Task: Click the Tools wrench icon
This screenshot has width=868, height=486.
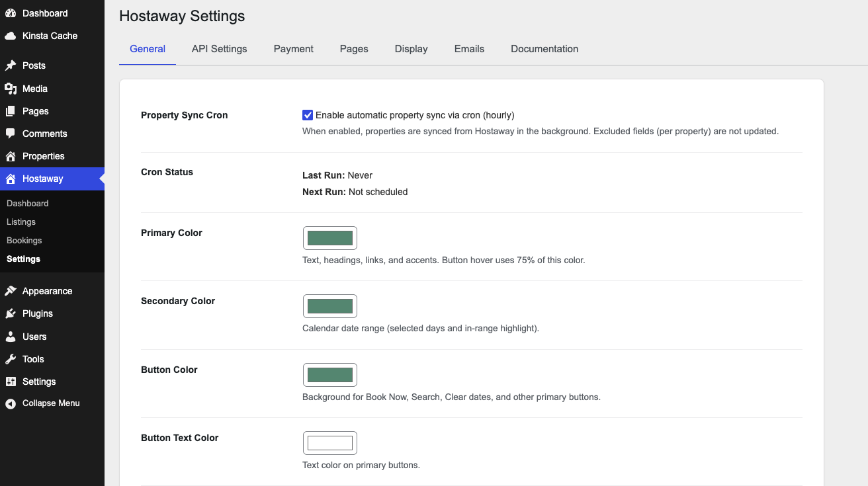Action: click(11, 359)
